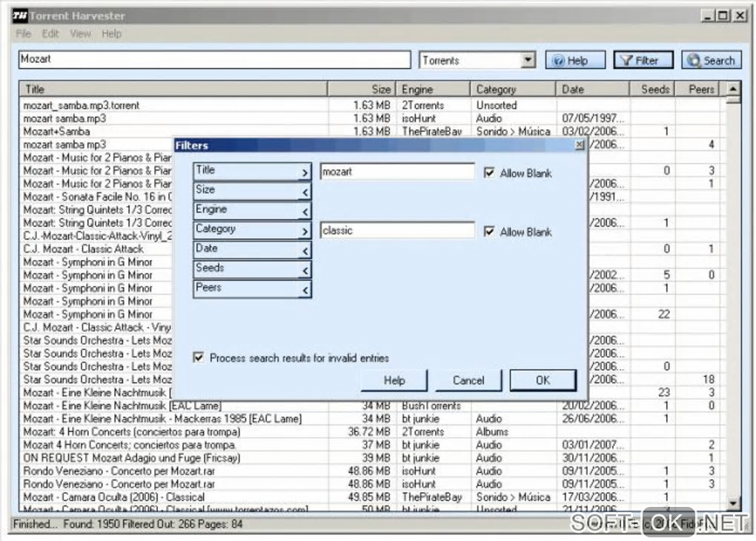Click the Search toolbar button
The height and width of the screenshot is (541, 756).
[712, 60]
